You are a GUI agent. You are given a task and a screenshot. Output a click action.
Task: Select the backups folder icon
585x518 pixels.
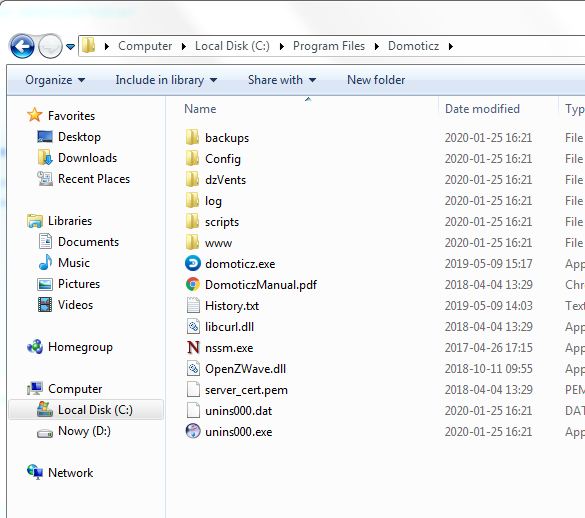(x=193, y=137)
